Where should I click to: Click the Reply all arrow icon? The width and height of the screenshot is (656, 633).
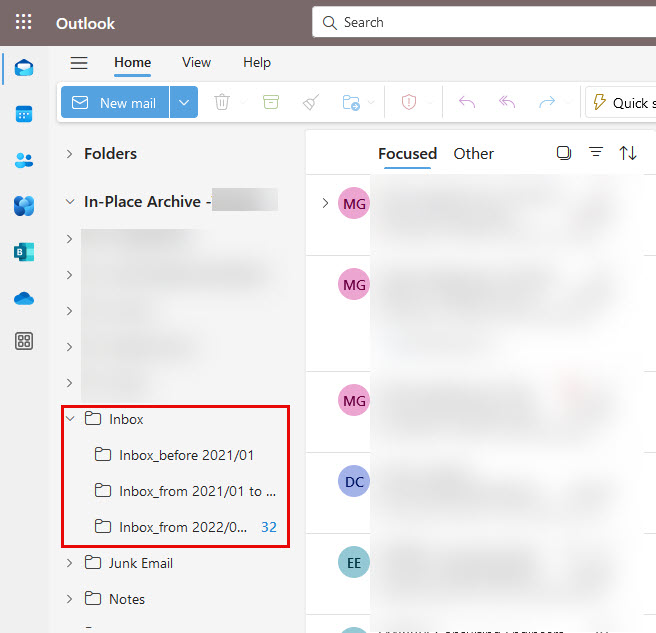507,102
